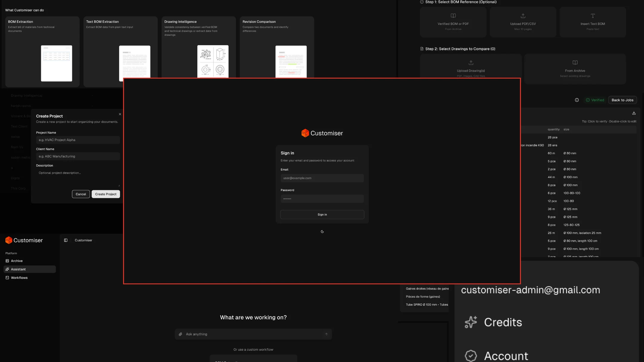This screenshot has height=362, width=644.
Task: Download the extracted BOM table
Action: point(634,113)
